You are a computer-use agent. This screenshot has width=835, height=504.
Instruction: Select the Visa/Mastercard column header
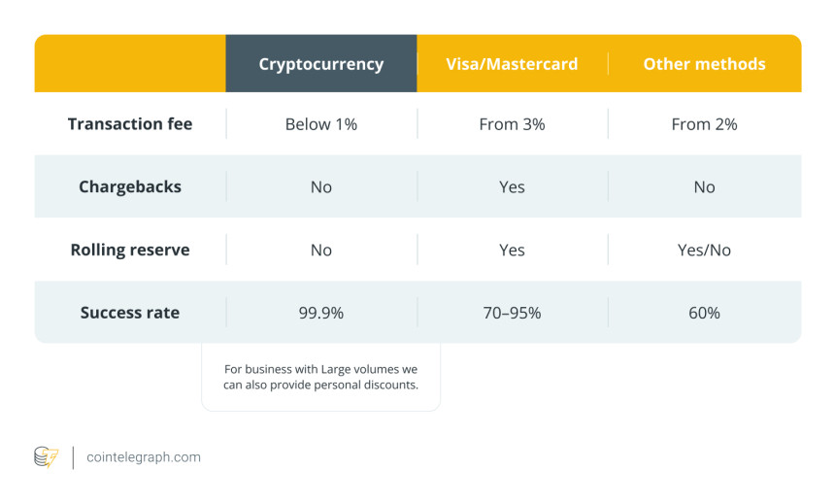coord(512,64)
